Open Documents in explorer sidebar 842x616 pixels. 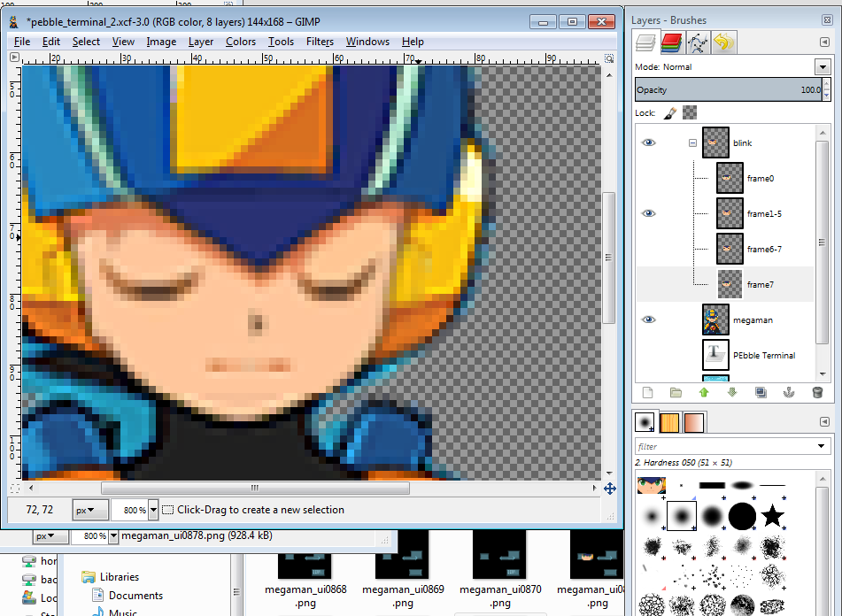click(127, 595)
